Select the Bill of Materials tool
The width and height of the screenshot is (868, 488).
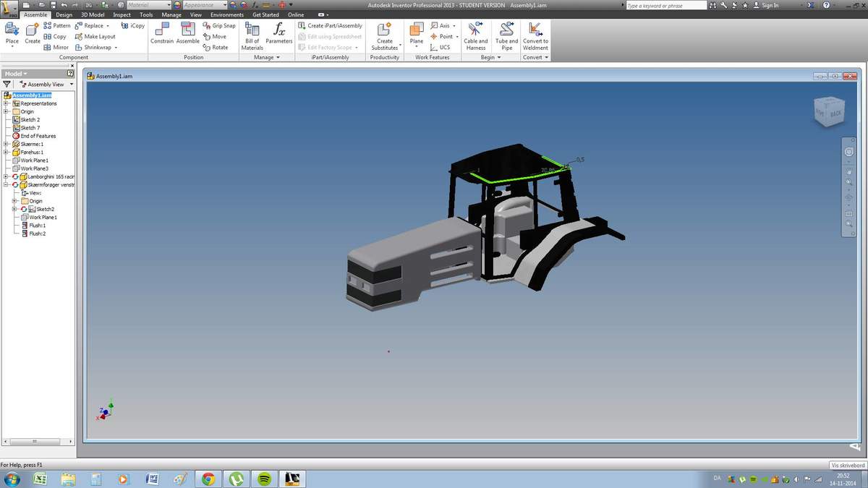[x=252, y=33]
